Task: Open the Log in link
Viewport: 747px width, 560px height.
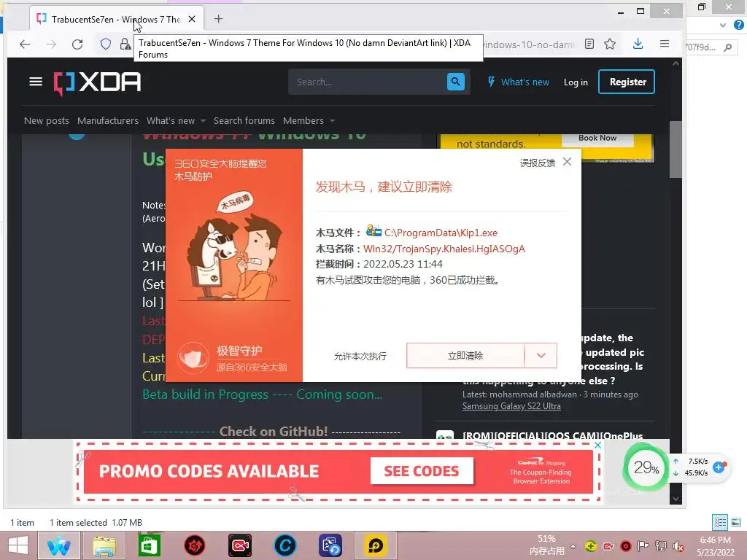Action: (576, 82)
